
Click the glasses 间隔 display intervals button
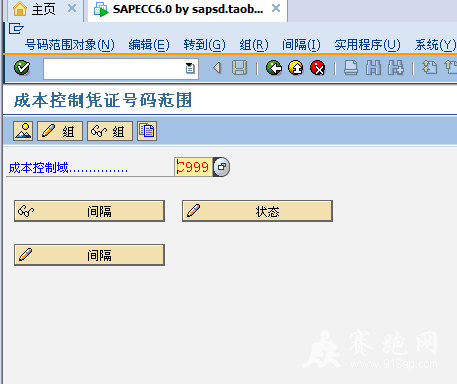(x=89, y=211)
